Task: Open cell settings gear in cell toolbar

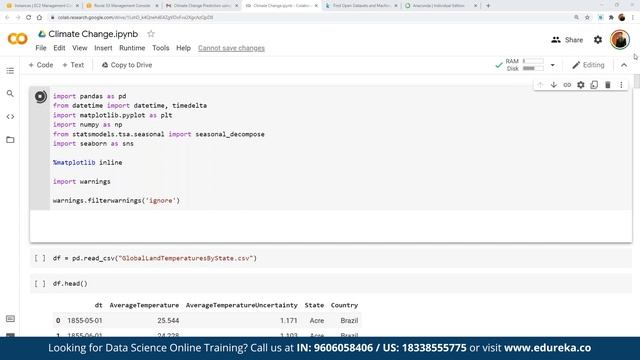Action: [580, 85]
